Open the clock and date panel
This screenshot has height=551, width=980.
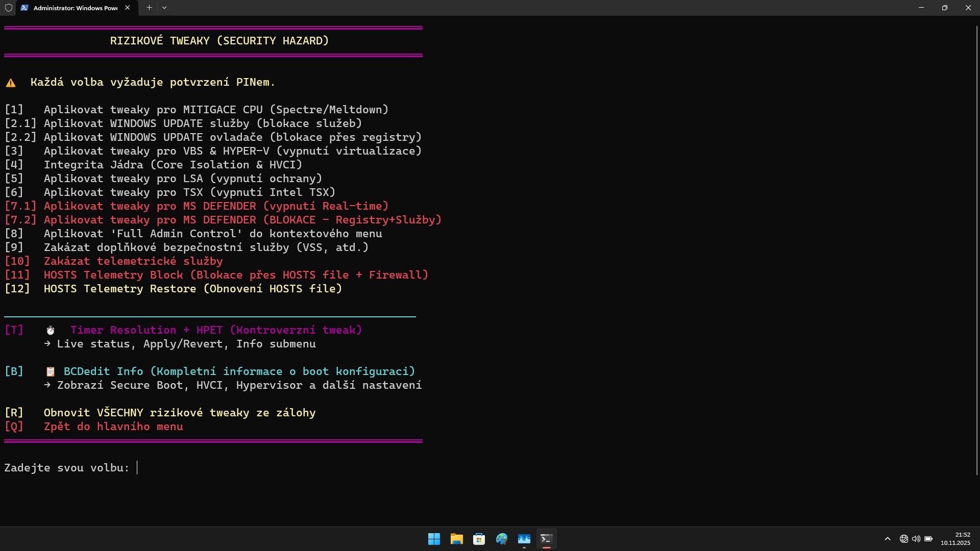(x=955, y=539)
